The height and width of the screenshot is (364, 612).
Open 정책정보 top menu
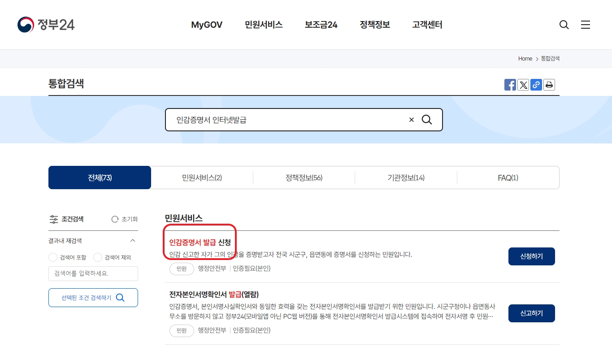(375, 25)
